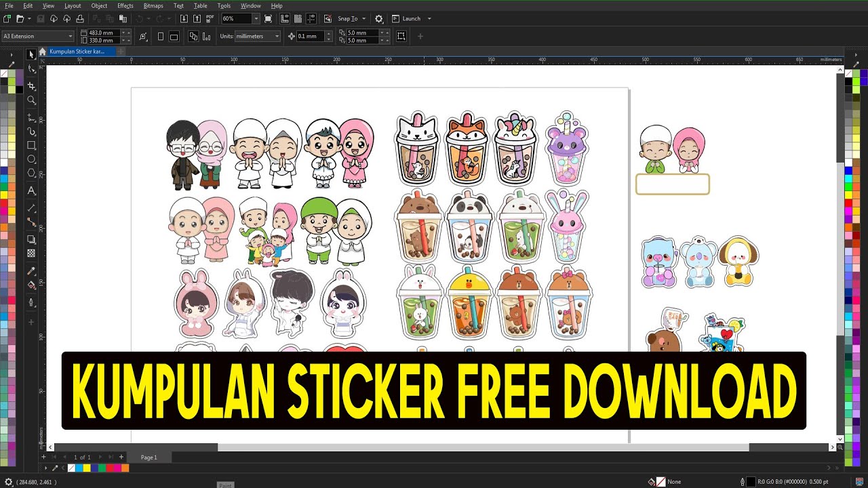Image resolution: width=868 pixels, height=488 pixels.
Task: Open the Options gear icon
Action: click(x=379, y=18)
